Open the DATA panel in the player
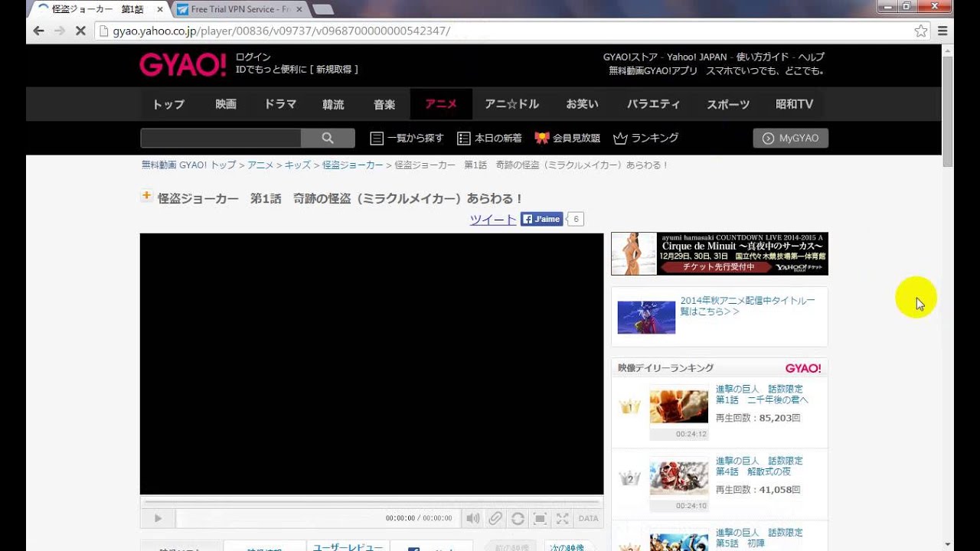Screen dimensions: 980x551 pyautogui.click(x=589, y=518)
